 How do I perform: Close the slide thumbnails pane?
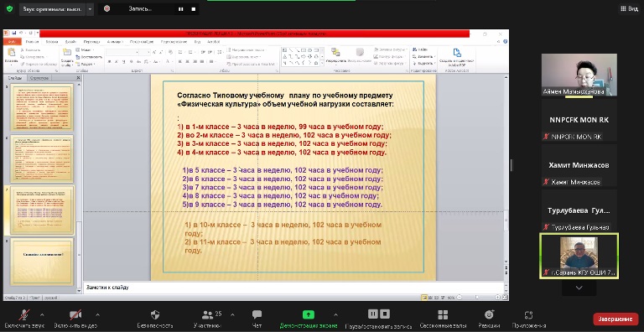(78, 78)
